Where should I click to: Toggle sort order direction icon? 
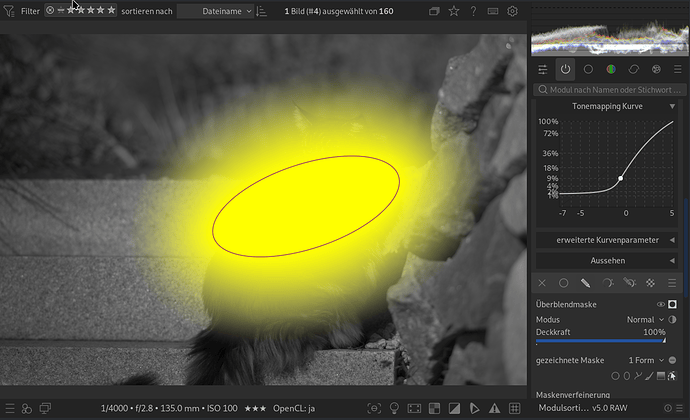[x=262, y=11]
